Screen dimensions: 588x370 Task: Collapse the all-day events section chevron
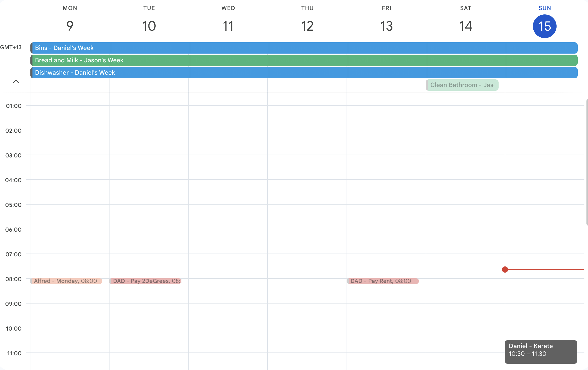[16, 81]
